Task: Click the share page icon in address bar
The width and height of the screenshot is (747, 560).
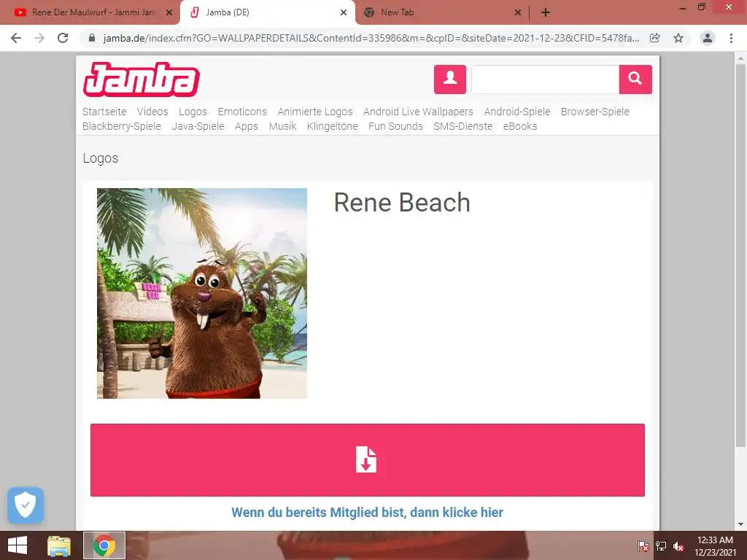Action: pos(655,38)
